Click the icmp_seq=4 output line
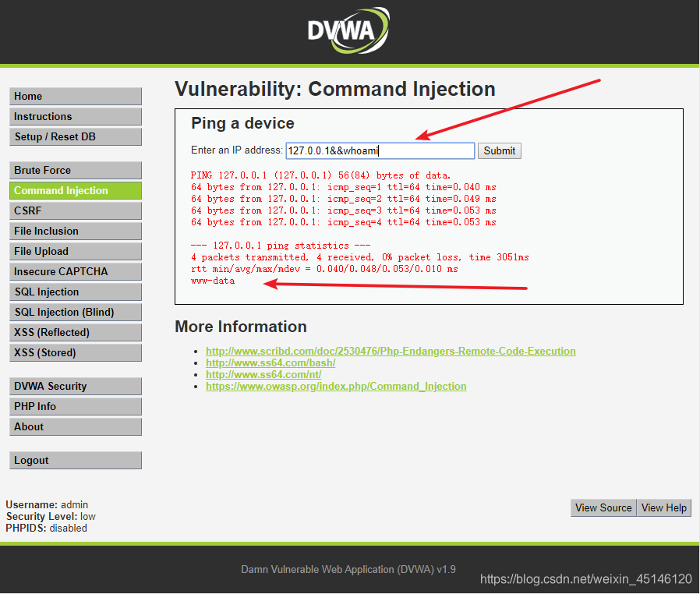This screenshot has height=594, width=700. click(343, 222)
